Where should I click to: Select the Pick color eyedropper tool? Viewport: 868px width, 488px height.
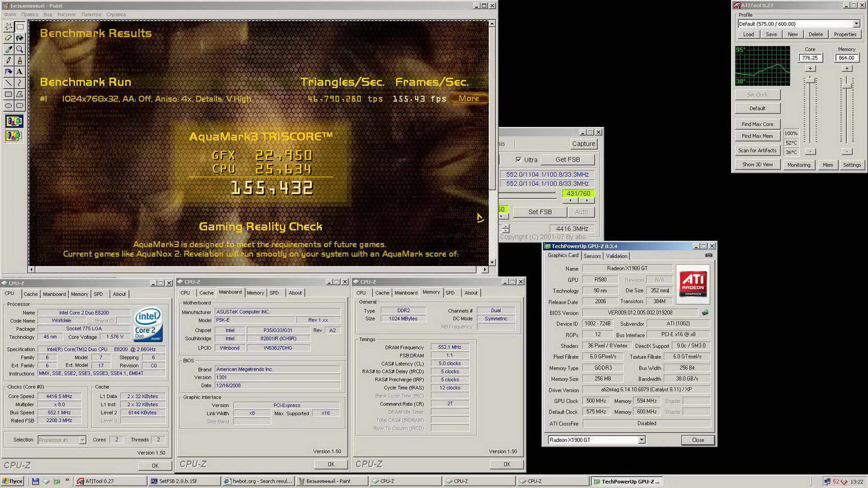pyautogui.click(x=8, y=49)
